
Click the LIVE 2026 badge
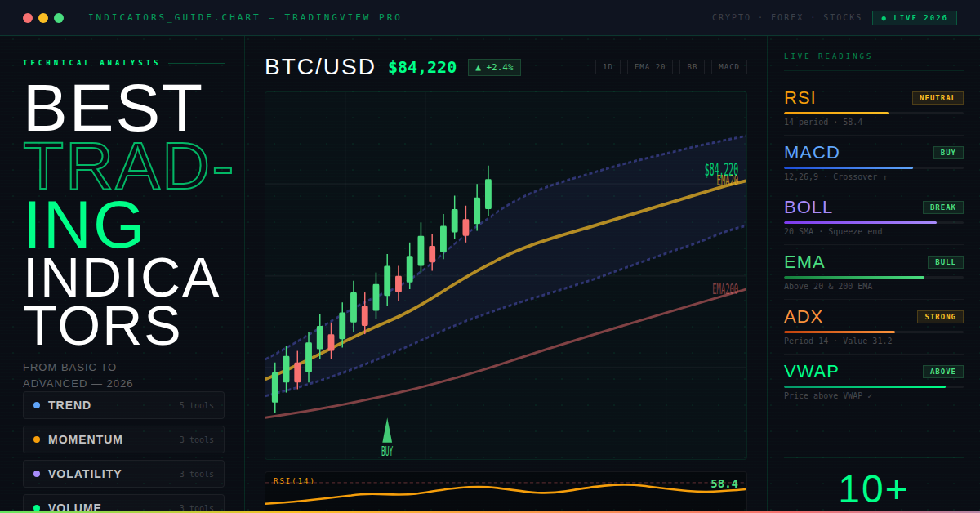(x=914, y=18)
